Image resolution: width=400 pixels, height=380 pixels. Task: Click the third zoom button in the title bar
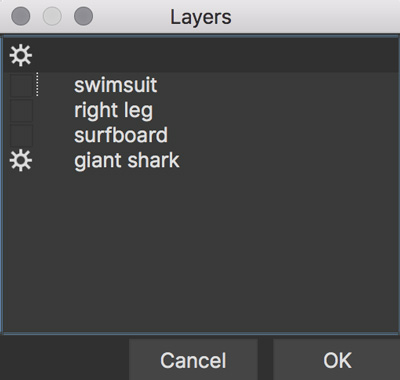(x=83, y=16)
